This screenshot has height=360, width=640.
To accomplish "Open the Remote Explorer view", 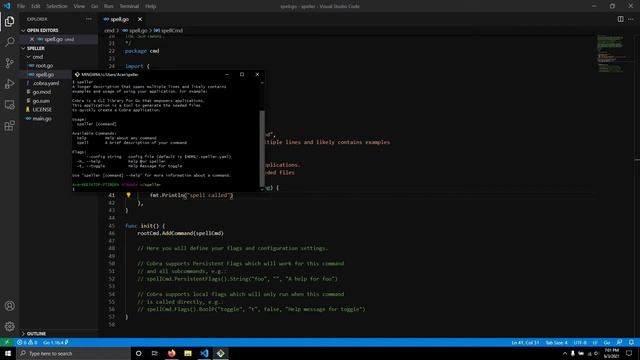I will (9, 104).
